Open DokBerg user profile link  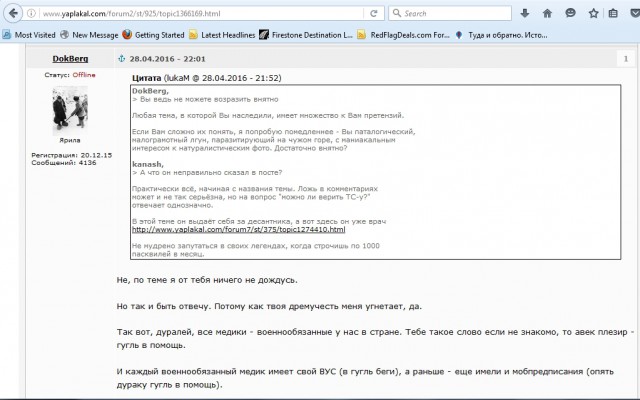(x=70, y=59)
